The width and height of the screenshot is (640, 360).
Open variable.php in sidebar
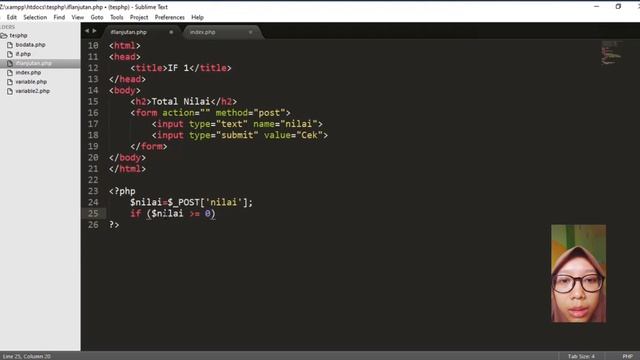pyautogui.click(x=31, y=82)
